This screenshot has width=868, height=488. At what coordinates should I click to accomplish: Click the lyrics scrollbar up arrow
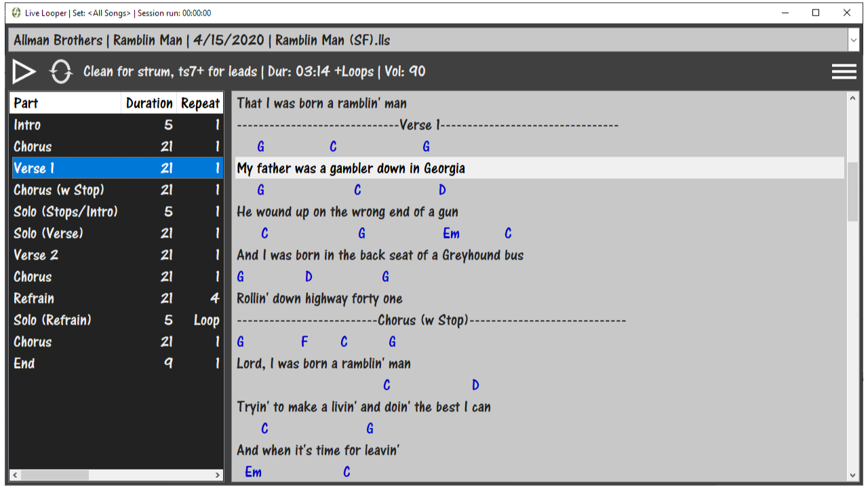coord(853,98)
